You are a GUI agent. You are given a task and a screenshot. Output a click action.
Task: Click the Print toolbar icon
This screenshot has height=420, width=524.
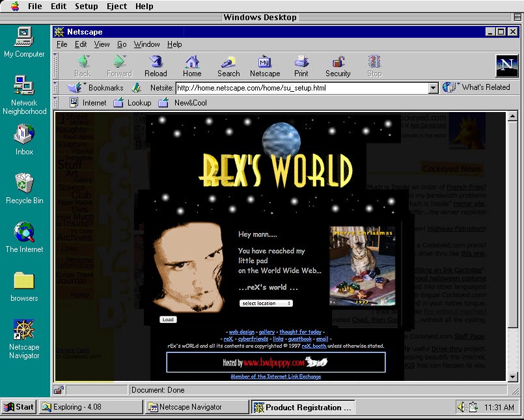(301, 65)
